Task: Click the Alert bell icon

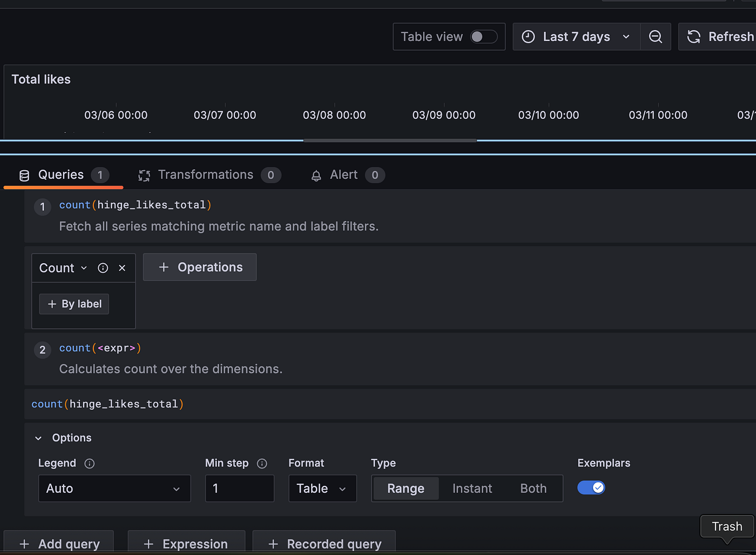Action: click(x=316, y=175)
